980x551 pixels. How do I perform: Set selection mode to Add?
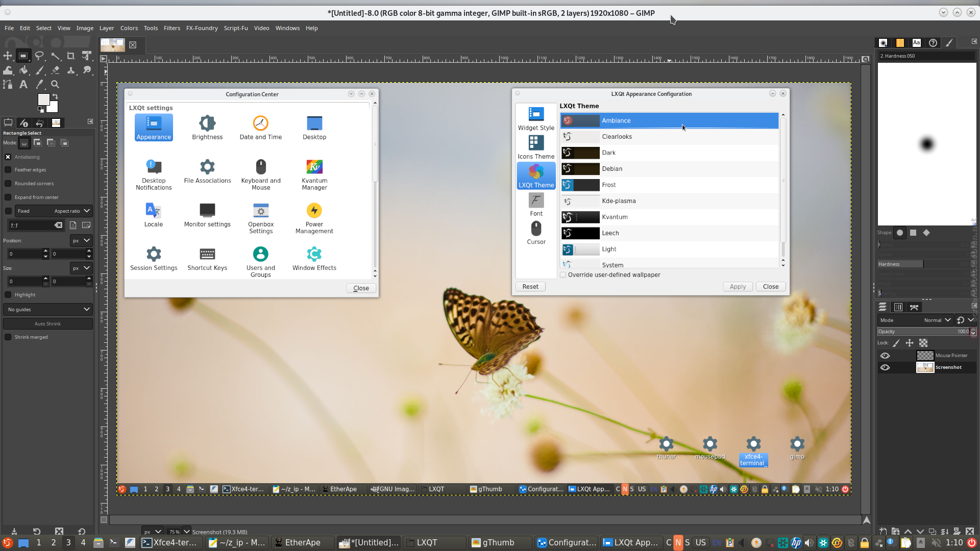(x=38, y=143)
